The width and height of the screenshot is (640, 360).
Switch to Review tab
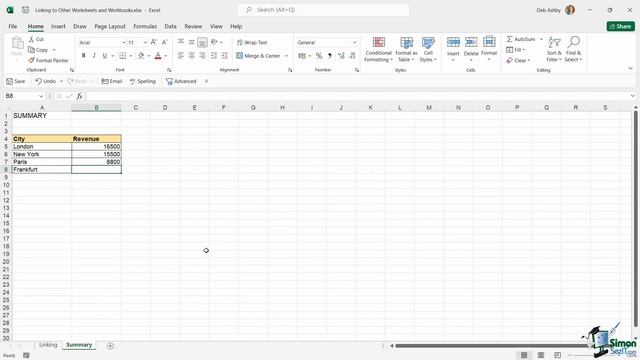click(x=193, y=26)
